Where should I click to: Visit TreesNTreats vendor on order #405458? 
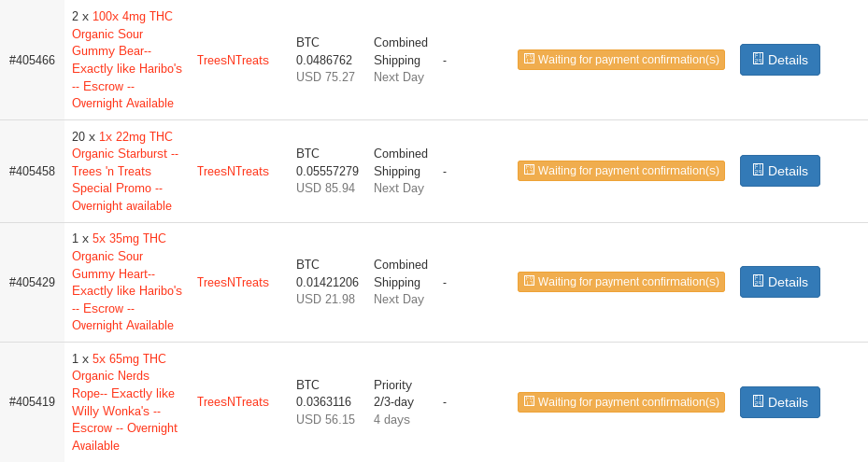(x=233, y=171)
